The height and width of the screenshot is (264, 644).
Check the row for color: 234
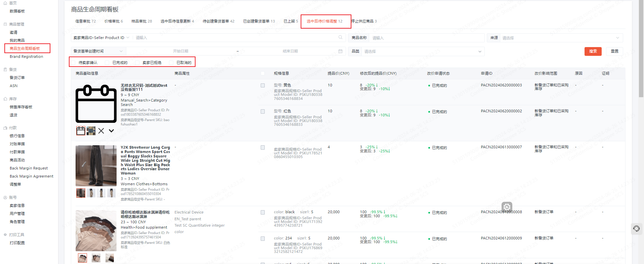pos(263,239)
